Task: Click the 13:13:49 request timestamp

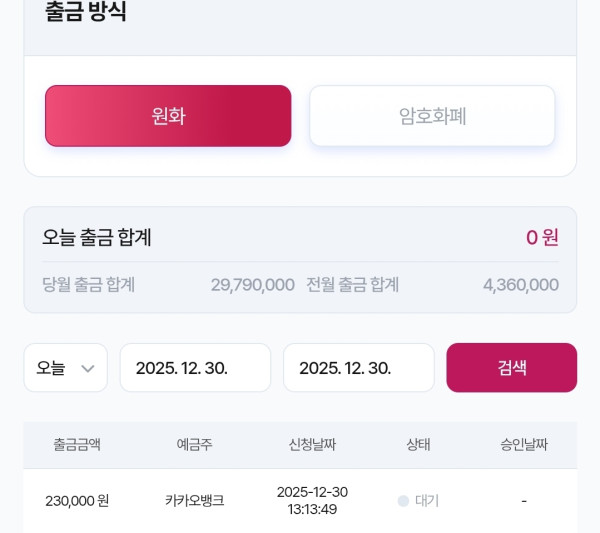Action: click(312, 510)
